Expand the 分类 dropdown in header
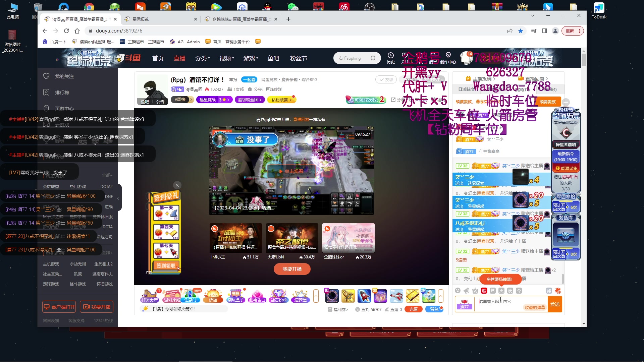The width and height of the screenshot is (644, 362). tap(202, 58)
